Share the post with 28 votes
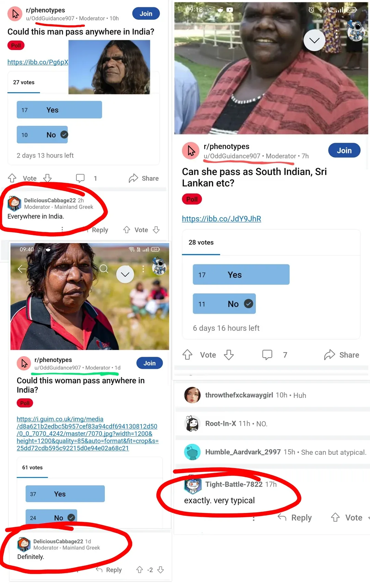This screenshot has width=370, height=588. point(342,354)
